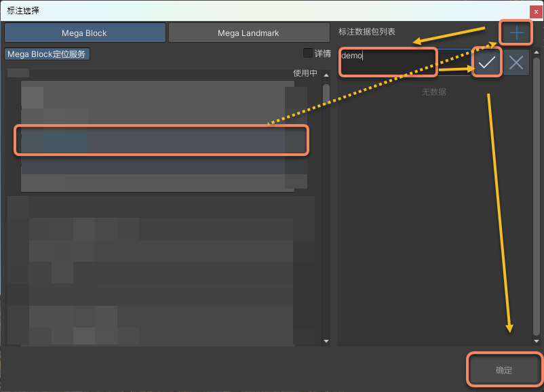
Task: Cancel package creation with the gray X icon
Action: (516, 62)
